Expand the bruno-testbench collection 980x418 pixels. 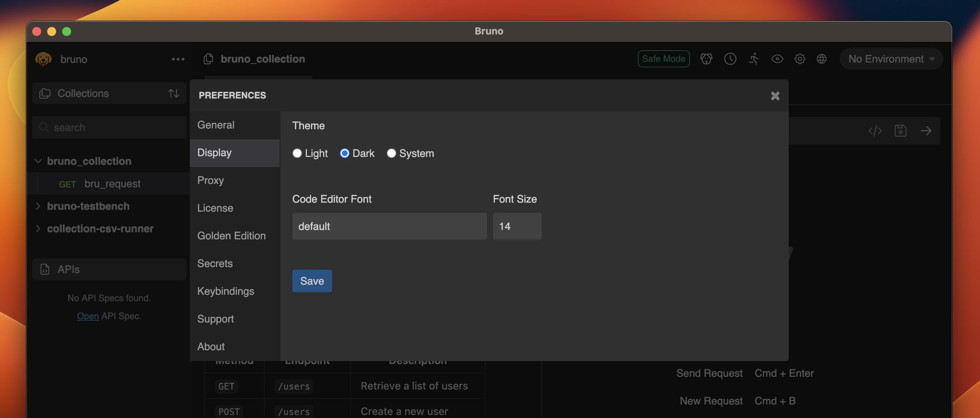point(88,206)
